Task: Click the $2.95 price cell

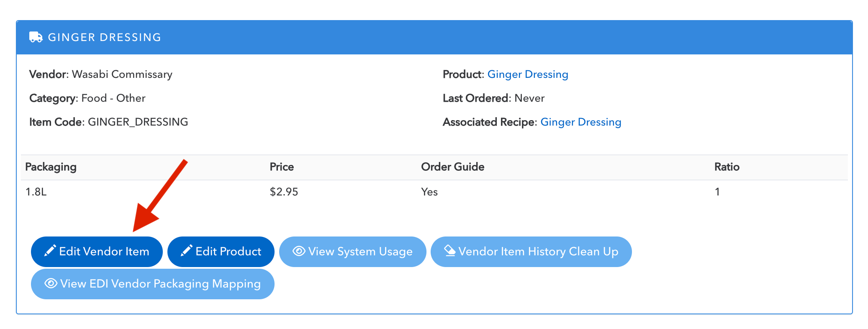Action: [284, 192]
